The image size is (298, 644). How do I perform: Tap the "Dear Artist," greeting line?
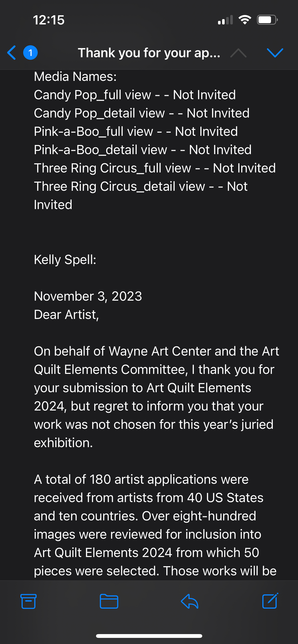pyautogui.click(x=66, y=315)
